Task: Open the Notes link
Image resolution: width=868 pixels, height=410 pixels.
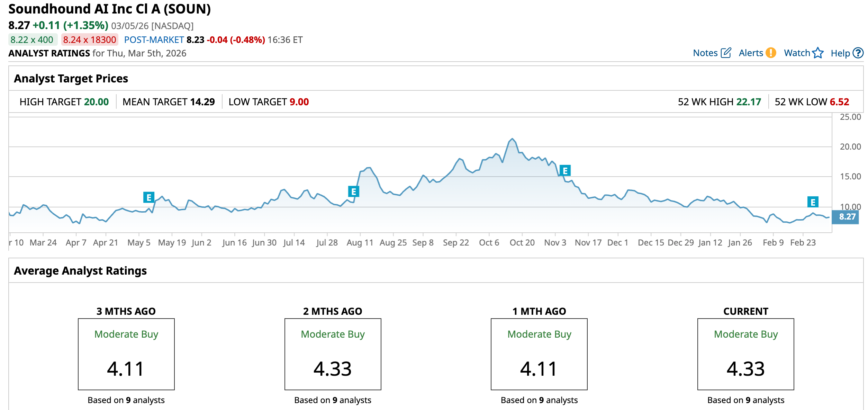Action: (705, 53)
